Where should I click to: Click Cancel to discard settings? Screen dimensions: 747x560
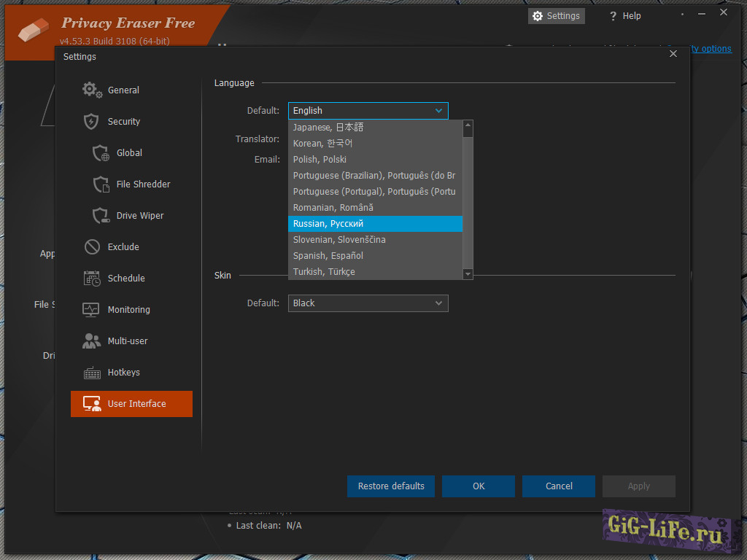tap(558, 486)
